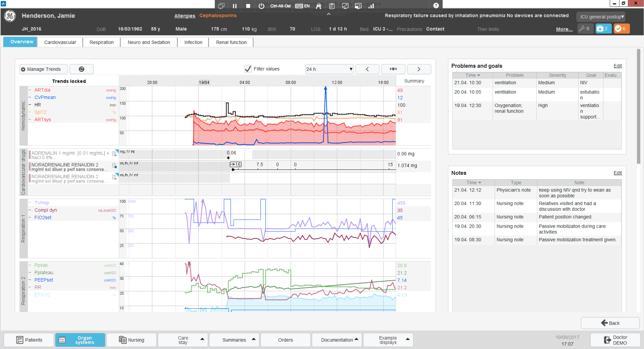The image size is (644, 349).
Task: Click the trend reset icon beside Manage Trends
Action: 81,69
